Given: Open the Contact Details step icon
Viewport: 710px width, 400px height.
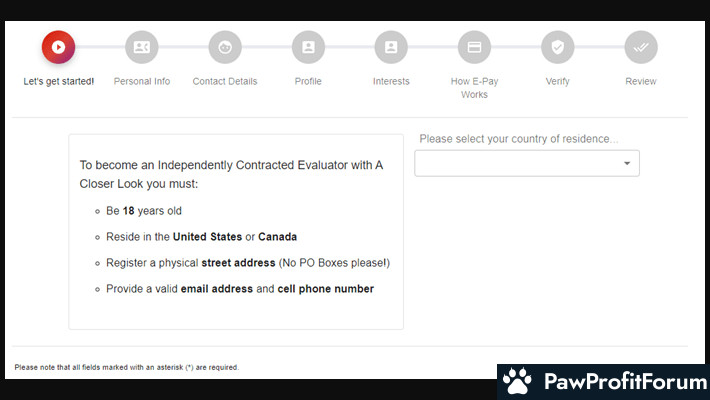Looking at the screenshot, I should click(225, 47).
